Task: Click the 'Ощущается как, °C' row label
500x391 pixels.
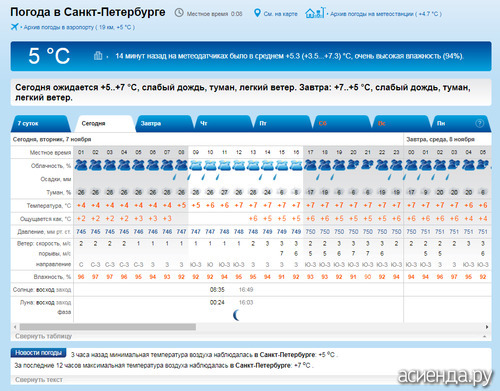Action: pyautogui.click(x=46, y=219)
